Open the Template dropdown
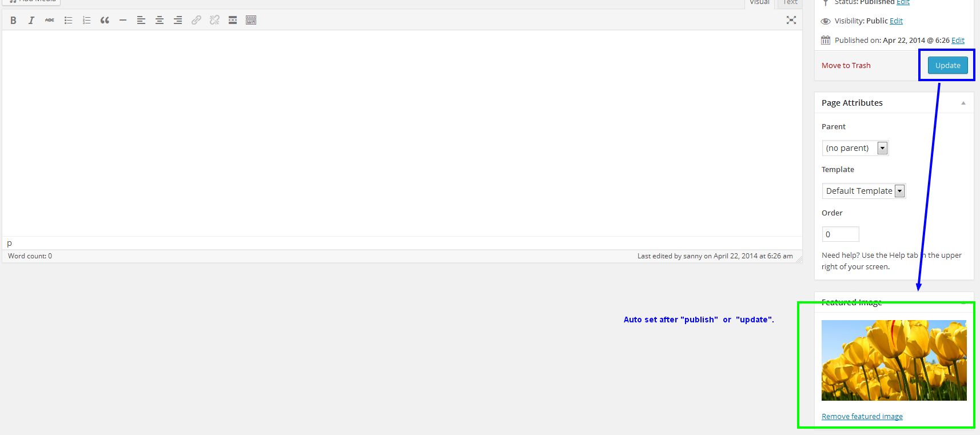Screen dimensions: 980x435 coord(864,191)
